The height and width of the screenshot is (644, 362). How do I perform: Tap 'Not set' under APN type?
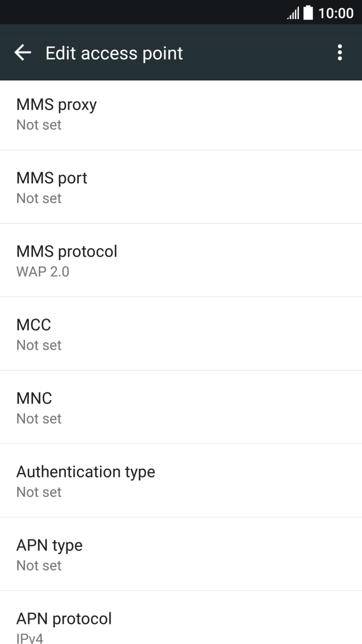[39, 565]
